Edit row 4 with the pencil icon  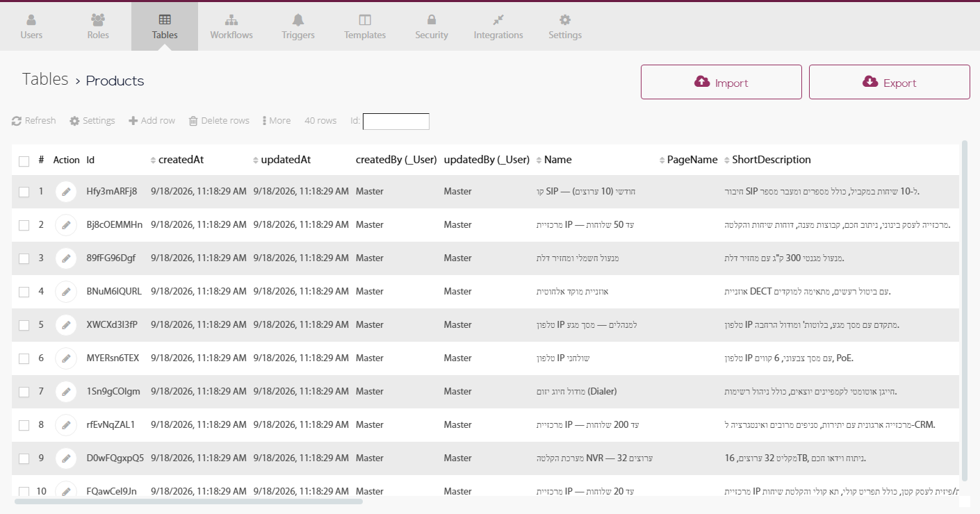pos(66,292)
